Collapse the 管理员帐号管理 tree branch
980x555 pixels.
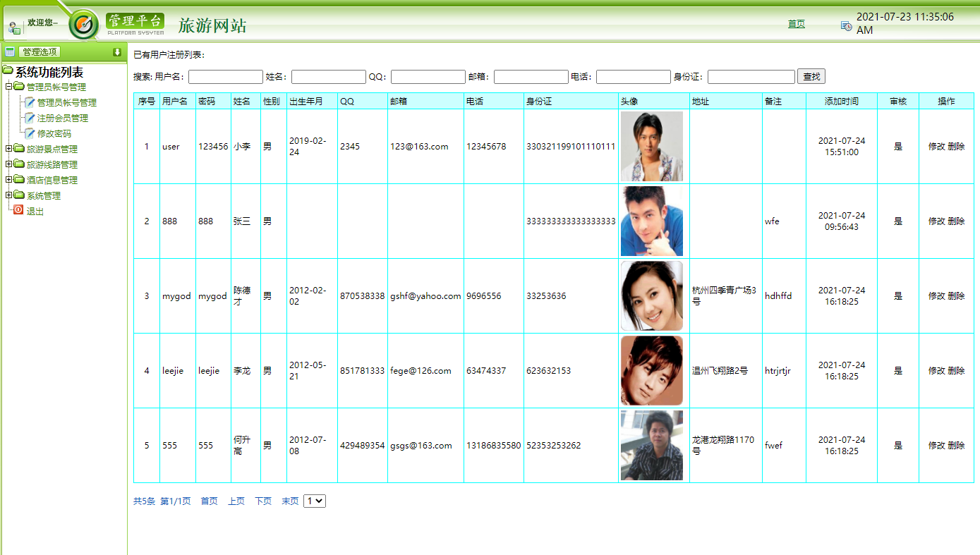tap(8, 87)
